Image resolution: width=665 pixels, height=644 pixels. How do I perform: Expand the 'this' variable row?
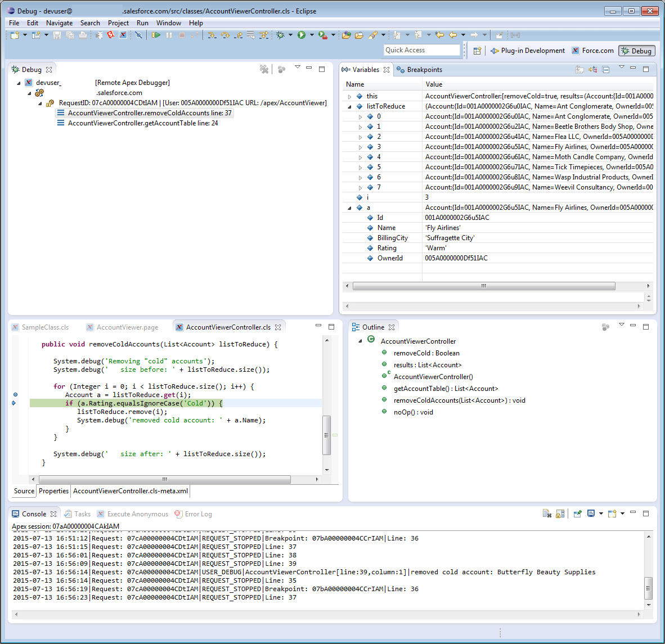point(349,97)
